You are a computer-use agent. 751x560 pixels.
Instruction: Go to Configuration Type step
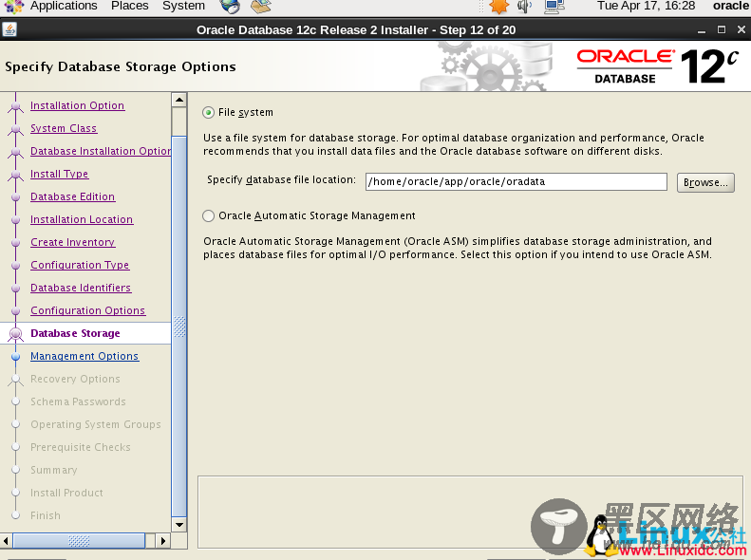[80, 265]
